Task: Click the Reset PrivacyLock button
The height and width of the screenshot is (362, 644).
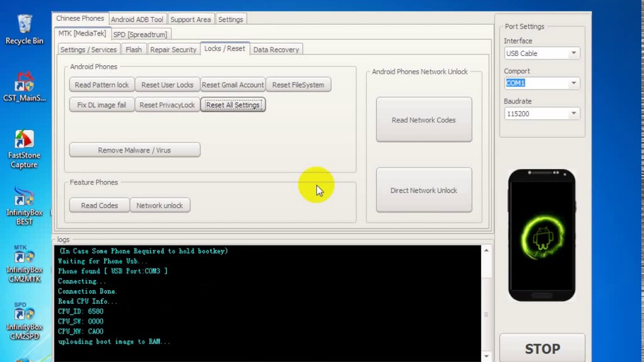Action: tap(167, 105)
